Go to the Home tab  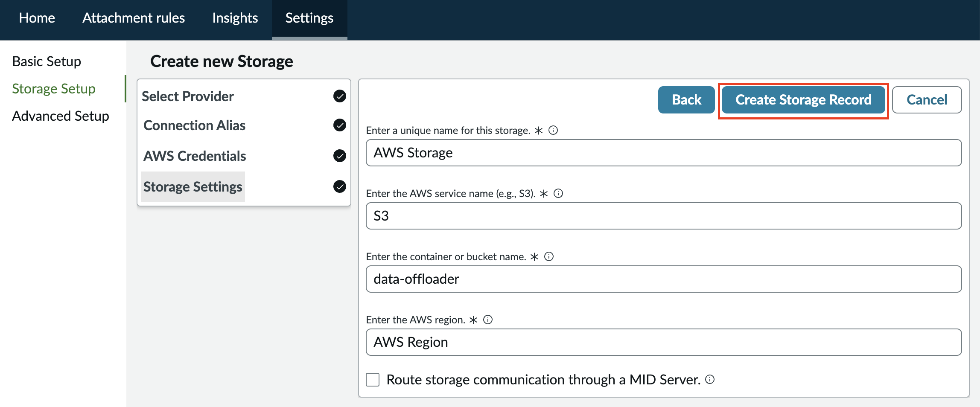[37, 18]
